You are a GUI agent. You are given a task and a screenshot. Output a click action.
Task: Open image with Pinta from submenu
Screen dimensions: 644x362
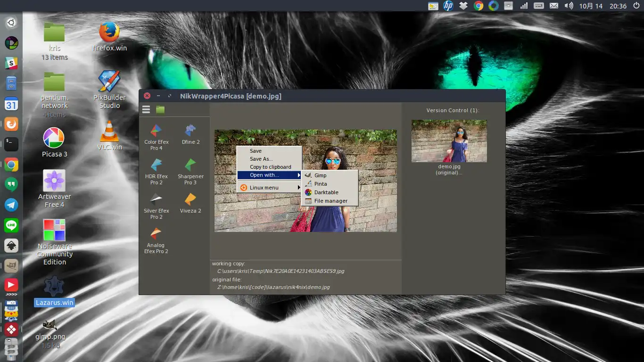[x=330, y=184]
